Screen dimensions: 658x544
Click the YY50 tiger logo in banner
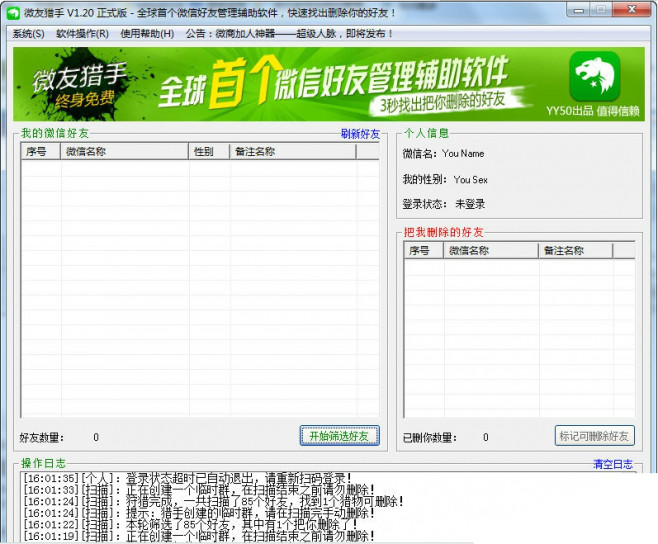(x=594, y=76)
